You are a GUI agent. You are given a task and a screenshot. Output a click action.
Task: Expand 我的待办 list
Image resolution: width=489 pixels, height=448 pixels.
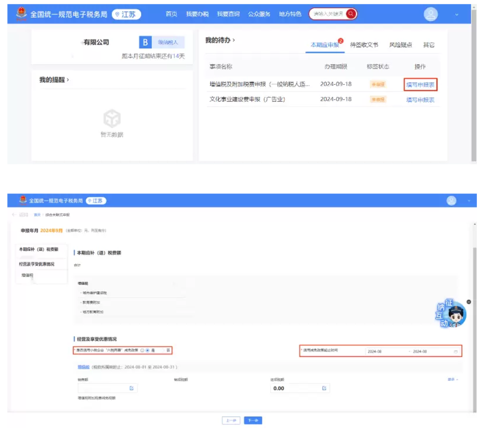220,40
